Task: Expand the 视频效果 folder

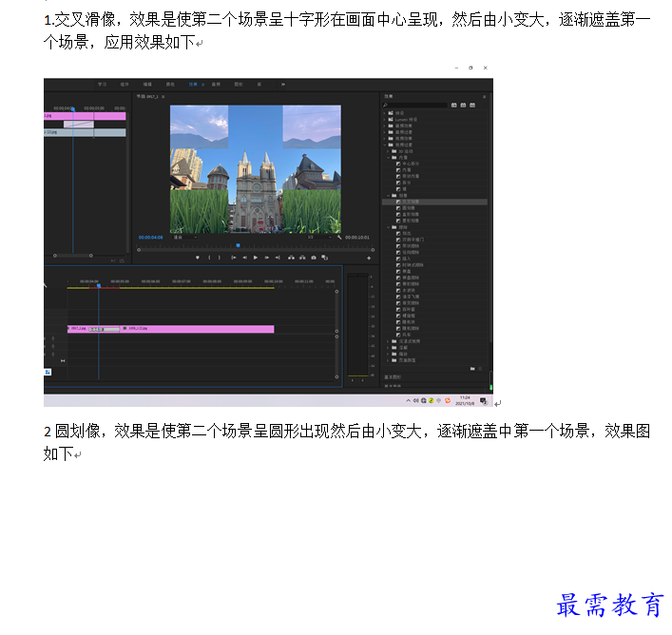Action: click(x=384, y=139)
